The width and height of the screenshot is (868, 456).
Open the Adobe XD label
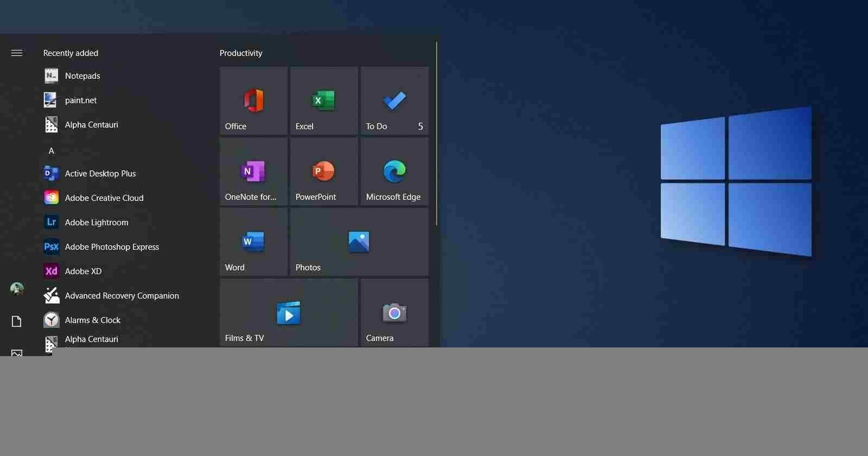pyautogui.click(x=83, y=271)
